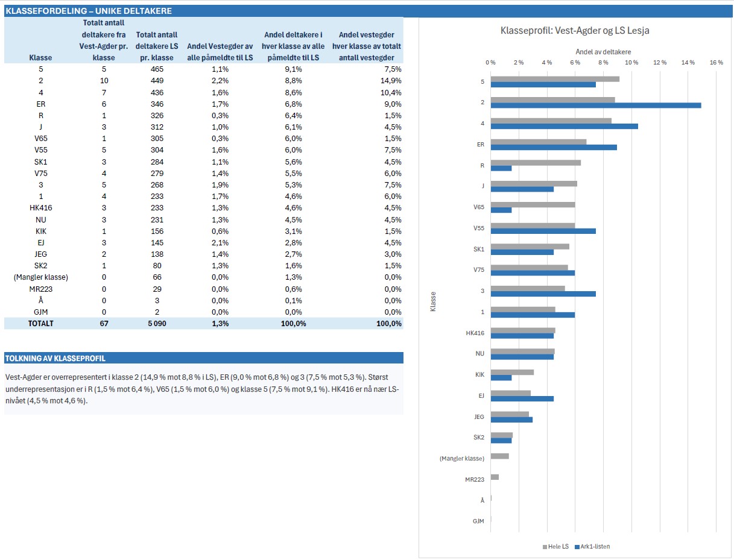Viewport: 734px width, 560px height.
Task: Select the chart title 'Klasseprofil: Vest-Agder og LS Lesja'
Action: [x=575, y=31]
